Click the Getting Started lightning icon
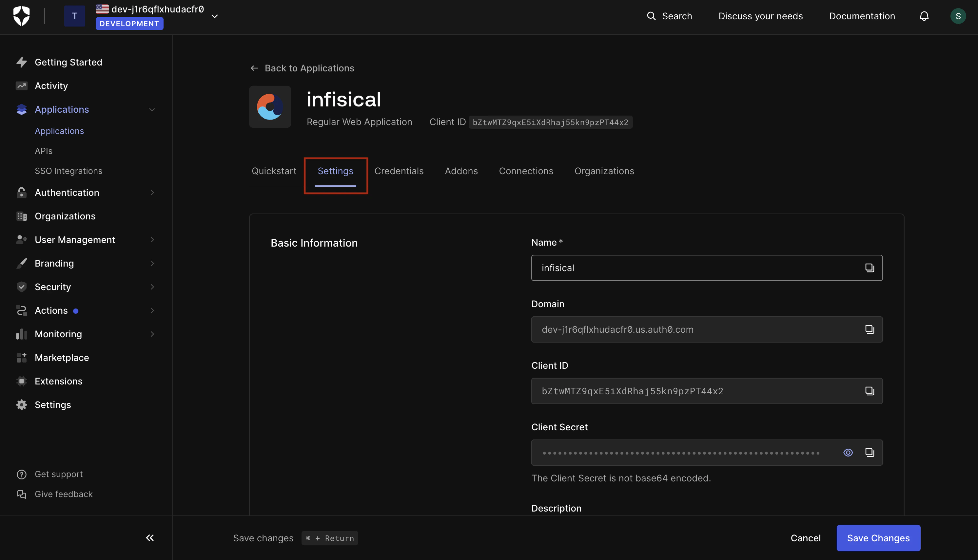Screen dimensions: 978x560 [22, 62]
